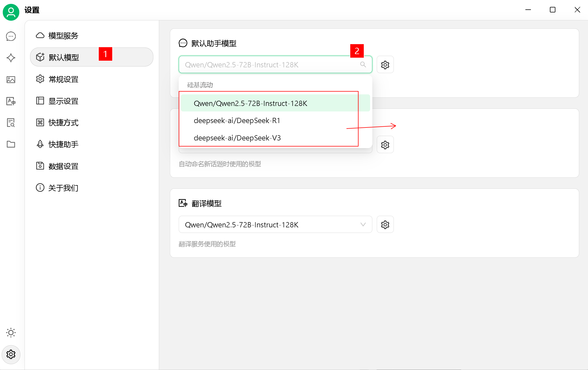Open 模型服务 settings menu
This screenshot has height=370, width=588.
(x=63, y=36)
